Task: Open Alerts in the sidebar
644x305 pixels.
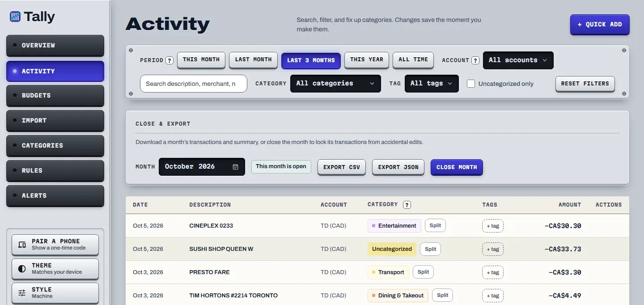Action: click(55, 196)
